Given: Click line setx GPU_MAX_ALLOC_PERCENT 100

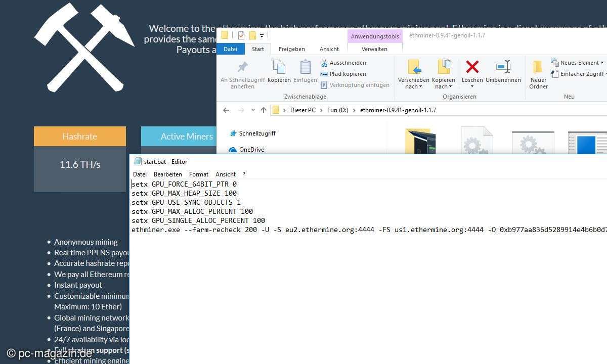Looking at the screenshot, I should (192, 211).
